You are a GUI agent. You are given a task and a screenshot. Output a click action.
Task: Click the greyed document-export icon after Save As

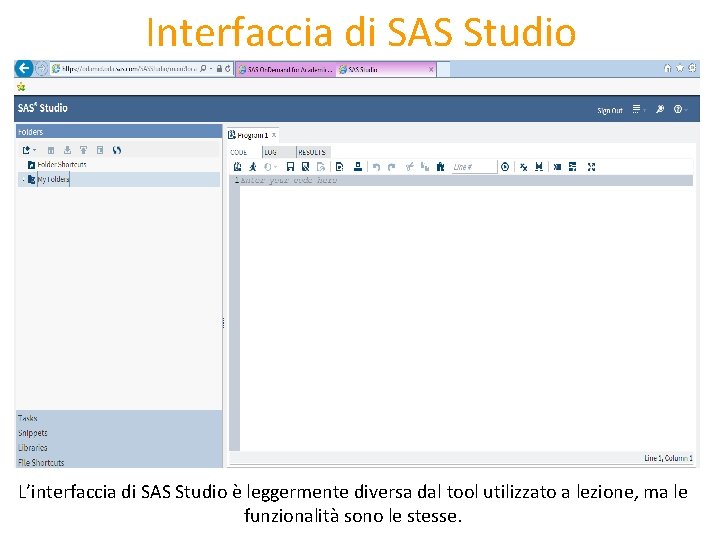(321, 167)
